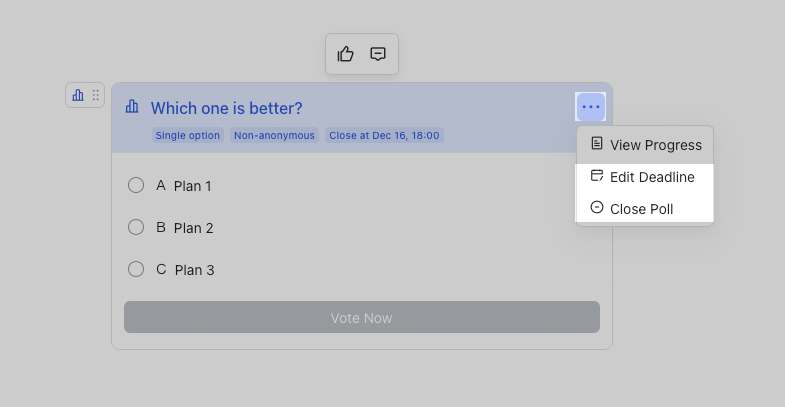Select the Plan 2 radio option

(136, 227)
